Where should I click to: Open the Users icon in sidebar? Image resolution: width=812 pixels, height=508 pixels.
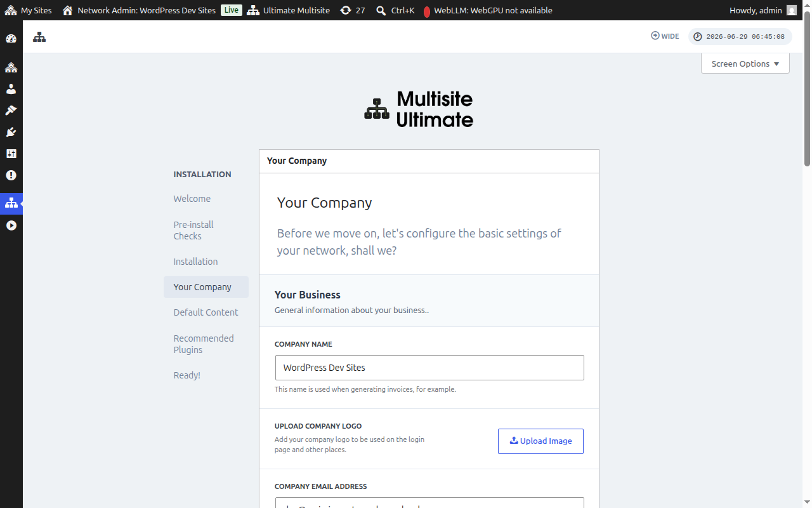pyautogui.click(x=11, y=89)
